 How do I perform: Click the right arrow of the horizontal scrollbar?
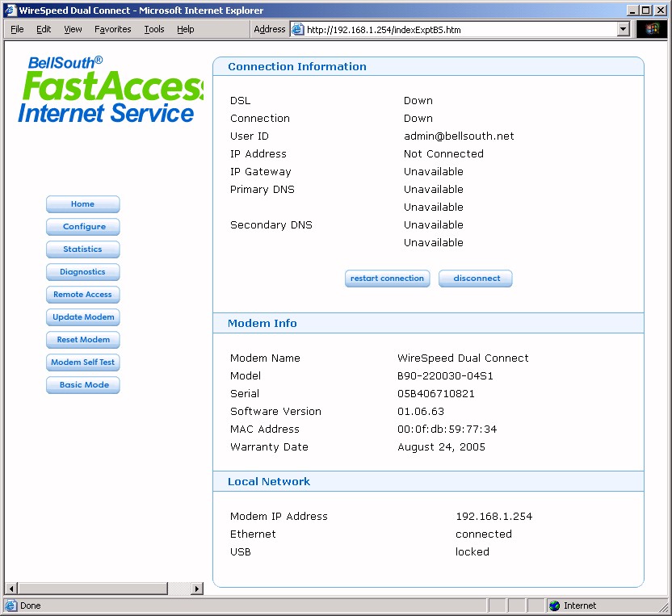[196, 589]
